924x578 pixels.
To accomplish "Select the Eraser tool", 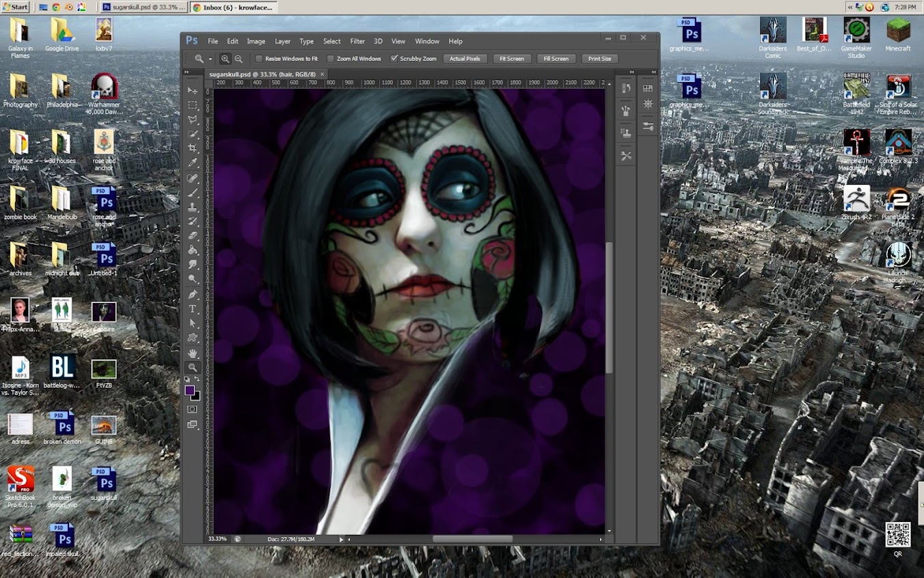I will (193, 235).
